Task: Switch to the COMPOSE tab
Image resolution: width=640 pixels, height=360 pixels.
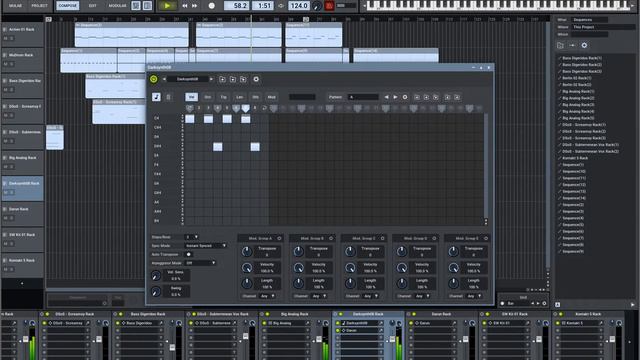Action: point(68,6)
